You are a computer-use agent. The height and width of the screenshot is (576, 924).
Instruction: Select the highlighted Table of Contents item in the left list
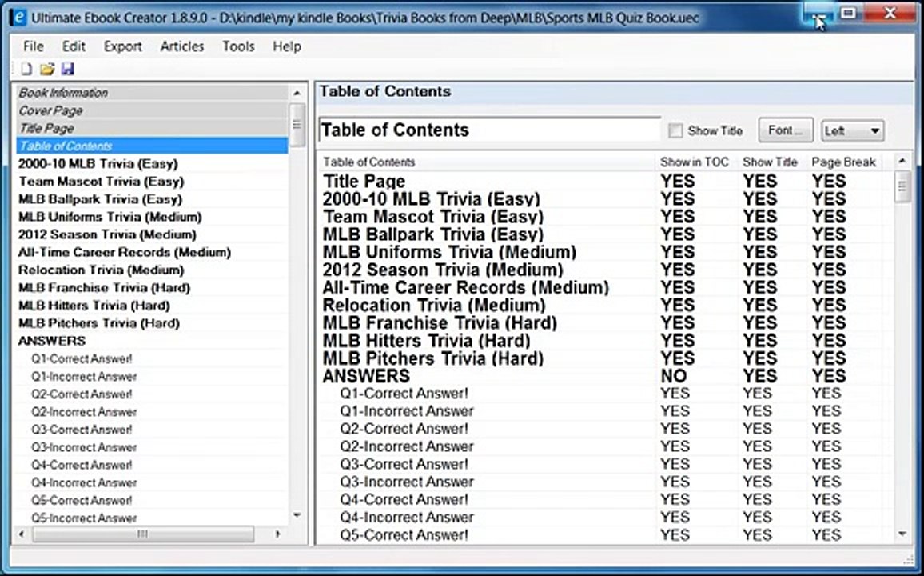click(x=153, y=146)
